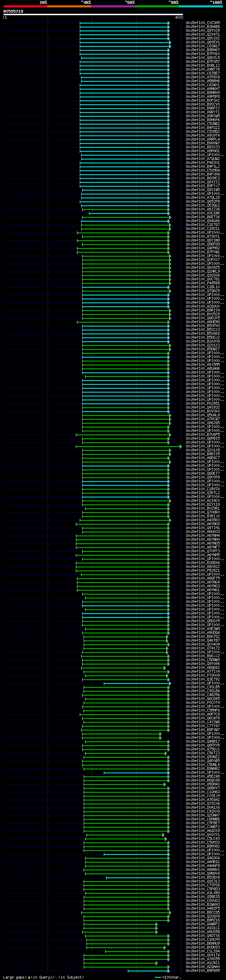Open hit UniRef100_A4S5K3
Image resolution: width=226 pixels, height=980 pixels.
203,520
